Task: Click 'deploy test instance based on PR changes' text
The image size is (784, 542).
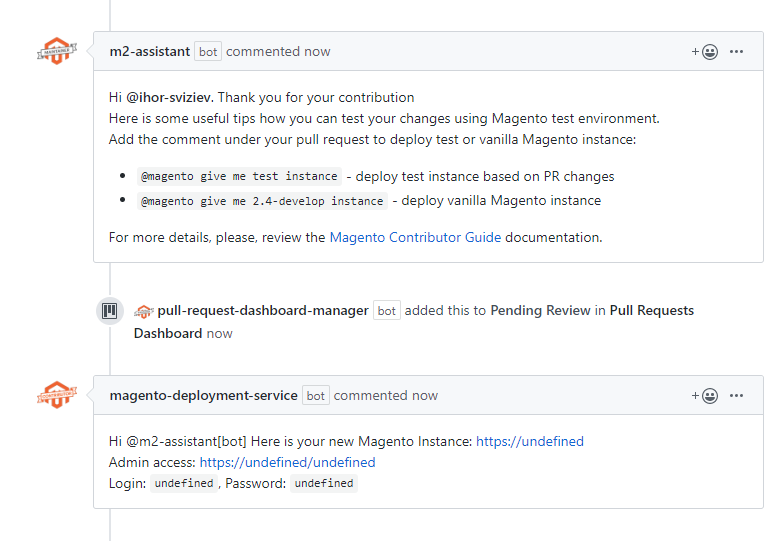Action: tap(484, 176)
